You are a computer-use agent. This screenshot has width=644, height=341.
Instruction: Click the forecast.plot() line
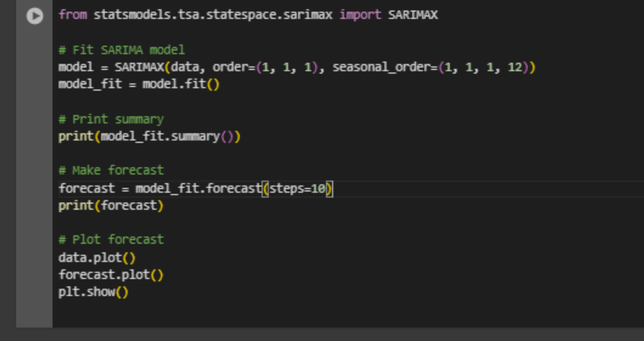pyautogui.click(x=111, y=275)
